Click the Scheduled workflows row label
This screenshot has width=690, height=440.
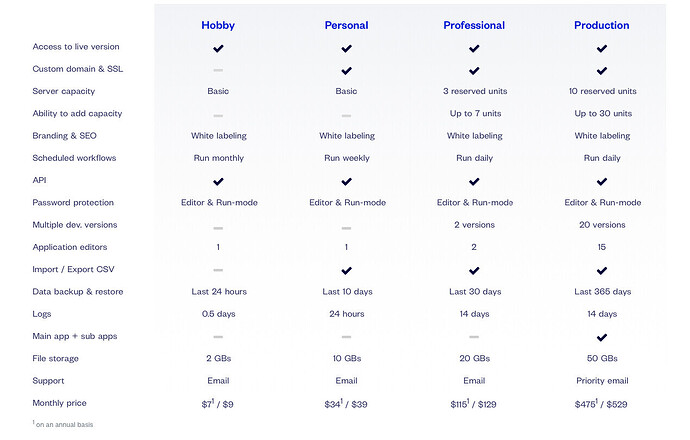74,158
